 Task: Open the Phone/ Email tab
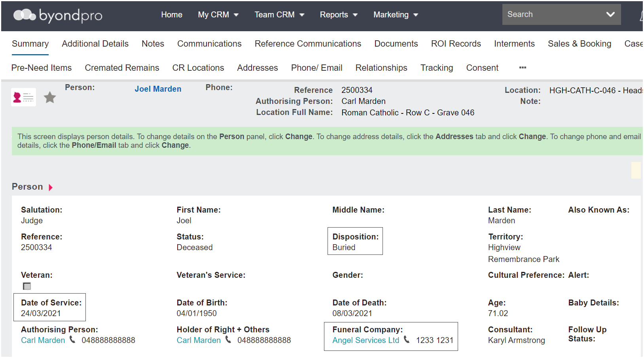317,68
